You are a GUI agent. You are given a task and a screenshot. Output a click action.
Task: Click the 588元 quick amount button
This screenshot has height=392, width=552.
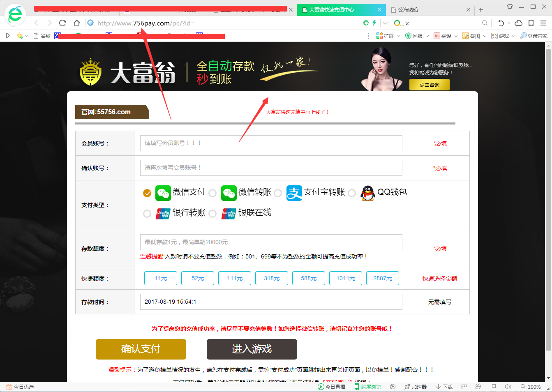(x=309, y=278)
